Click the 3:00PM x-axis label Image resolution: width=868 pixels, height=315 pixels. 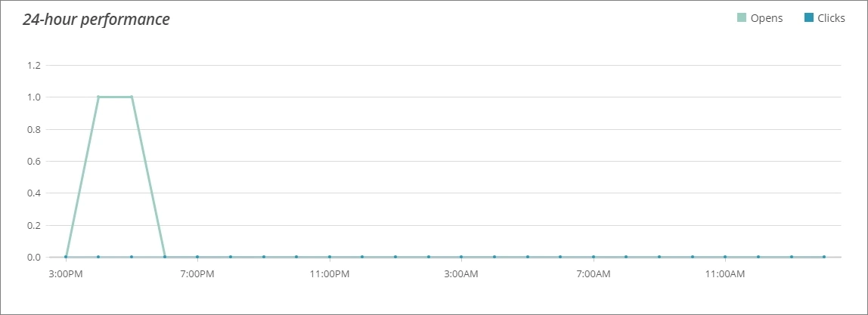pos(66,274)
